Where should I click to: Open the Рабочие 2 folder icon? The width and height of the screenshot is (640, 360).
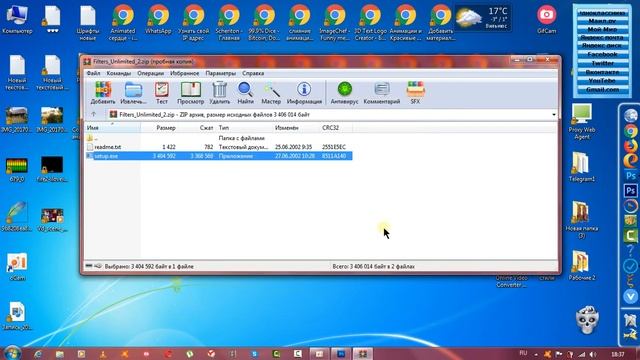pyautogui.click(x=582, y=265)
